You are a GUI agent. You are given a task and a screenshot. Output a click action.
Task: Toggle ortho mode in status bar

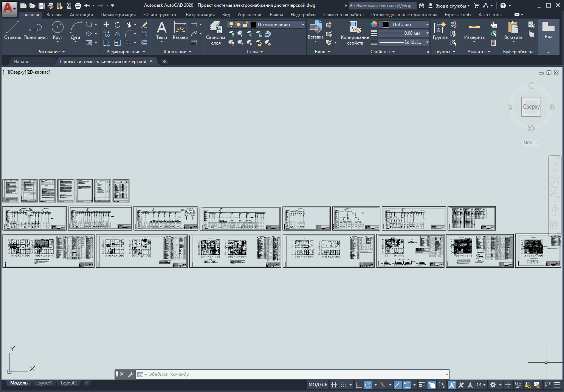click(359, 385)
